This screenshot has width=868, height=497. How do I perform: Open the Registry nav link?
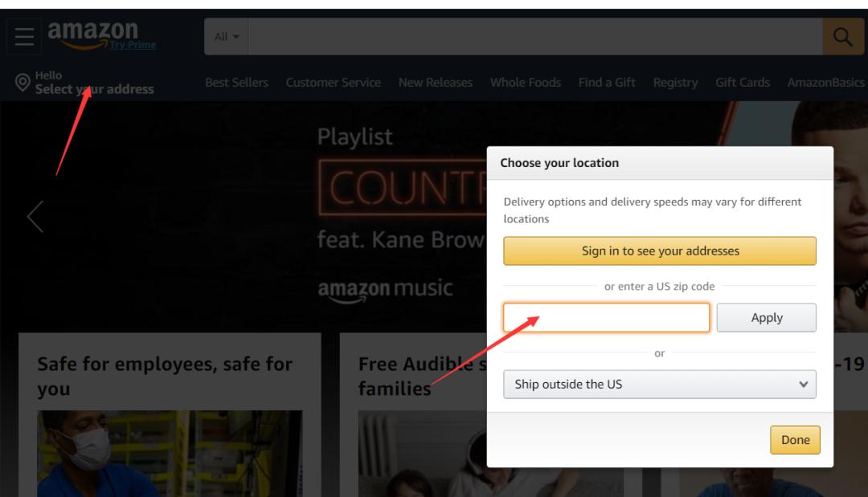[675, 83]
